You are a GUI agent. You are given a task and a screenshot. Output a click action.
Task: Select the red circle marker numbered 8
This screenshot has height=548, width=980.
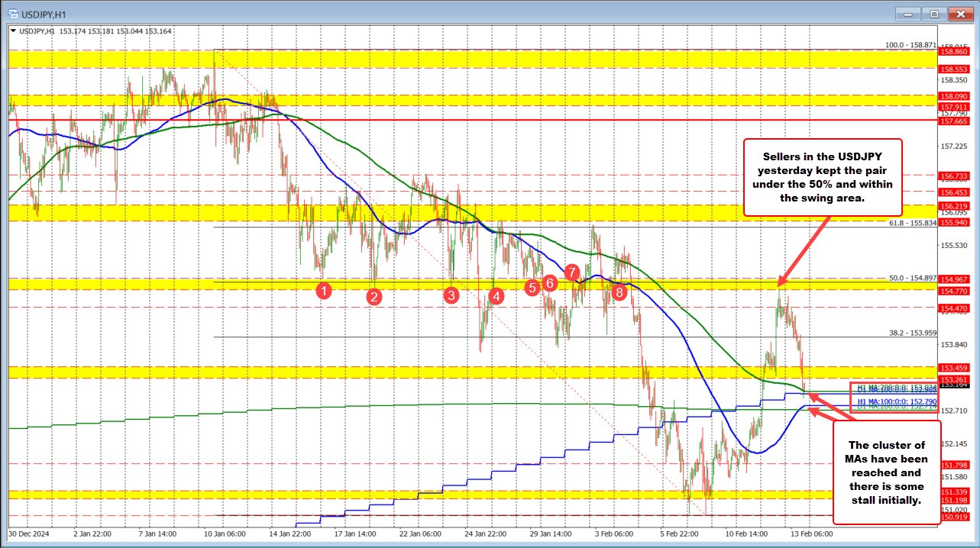pyautogui.click(x=619, y=292)
